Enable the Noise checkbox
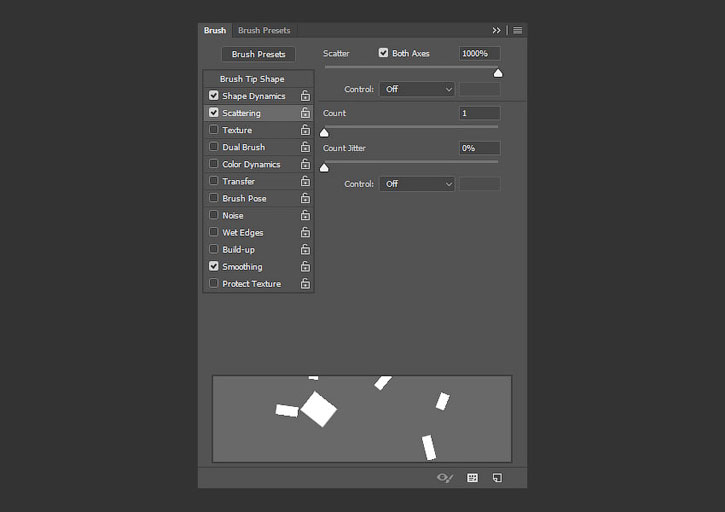The width and height of the screenshot is (725, 512). 214,215
